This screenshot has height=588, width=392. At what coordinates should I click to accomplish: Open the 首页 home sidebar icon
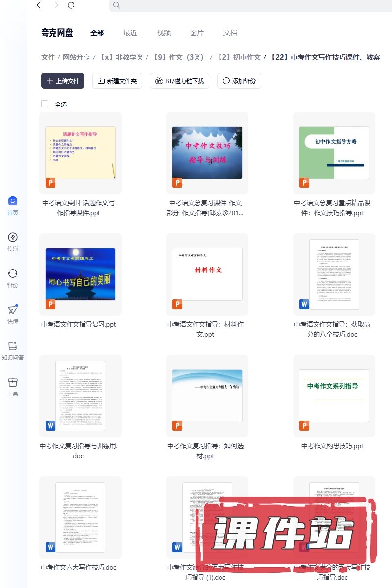pyautogui.click(x=13, y=201)
